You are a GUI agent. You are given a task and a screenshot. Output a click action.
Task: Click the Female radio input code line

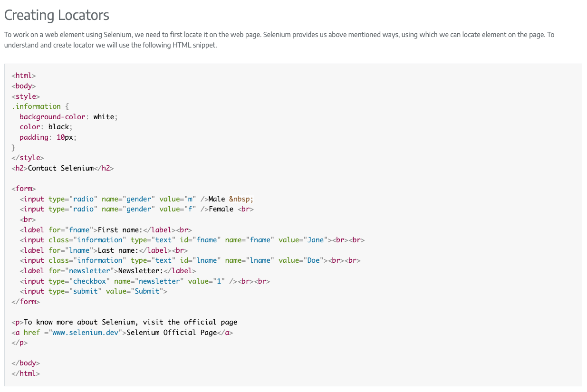136,209
